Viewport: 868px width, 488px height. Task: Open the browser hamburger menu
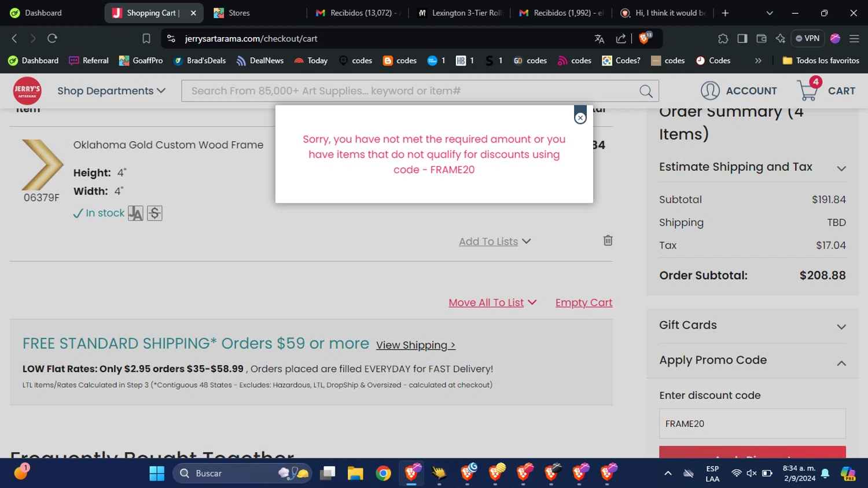(x=854, y=39)
